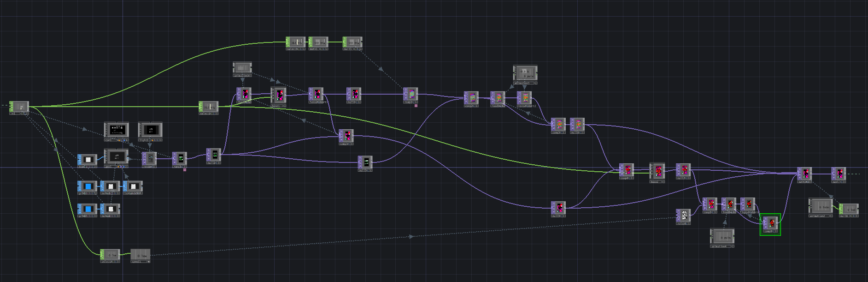The image size is (868, 282).
Task: Select the cam1 camera node
Action: tap(116, 130)
